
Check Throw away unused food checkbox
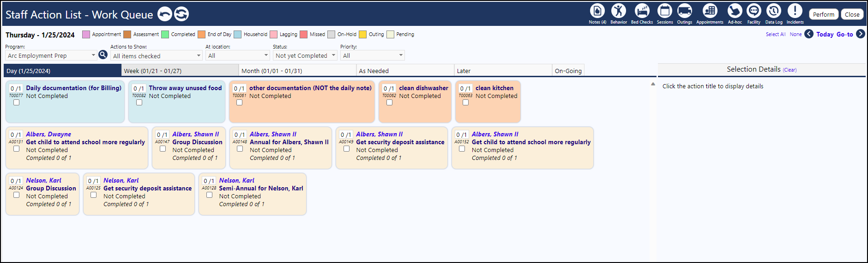[139, 103]
